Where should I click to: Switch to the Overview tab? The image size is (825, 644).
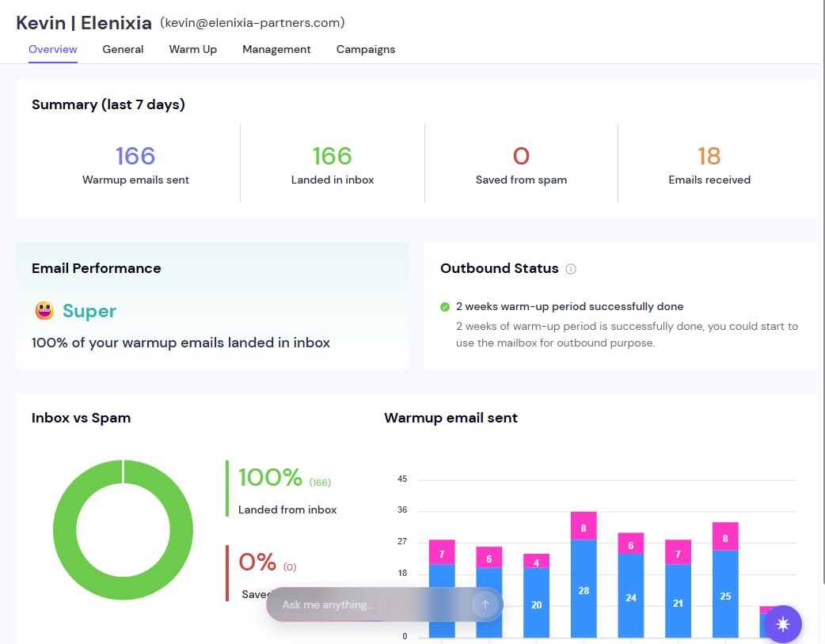click(52, 49)
